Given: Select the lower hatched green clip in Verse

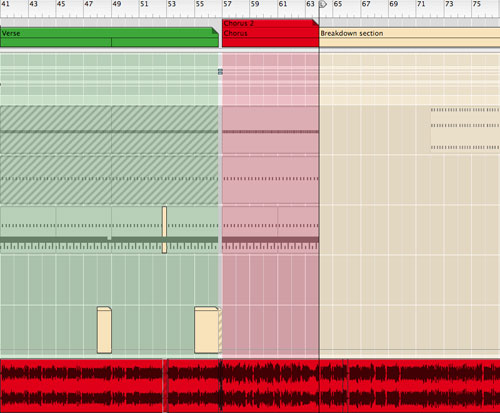Looking at the screenshot, I should pyautogui.click(x=109, y=179).
